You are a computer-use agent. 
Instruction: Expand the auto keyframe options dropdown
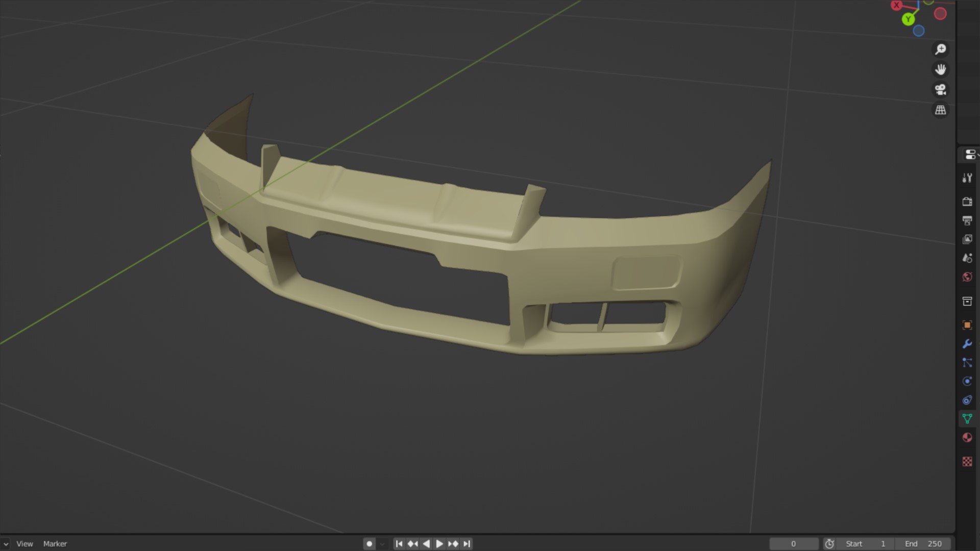(x=382, y=544)
